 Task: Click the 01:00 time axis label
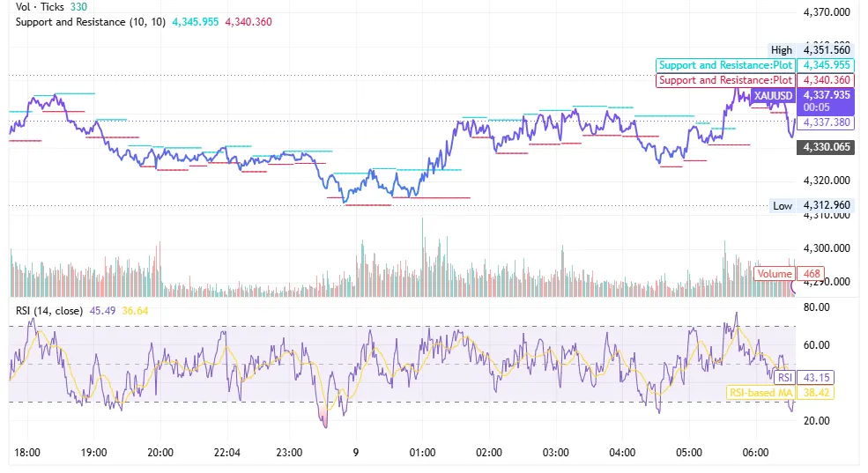[422, 453]
